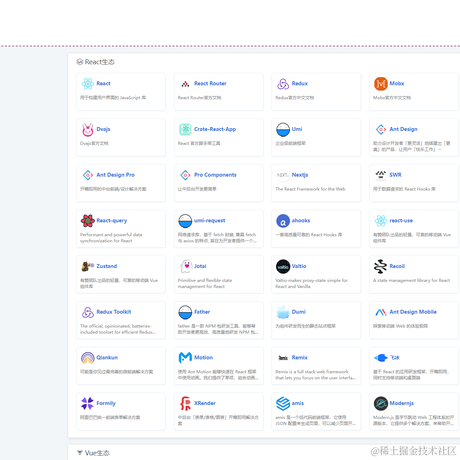The width and height of the screenshot is (460, 460).
Task: Open the Redux card title link
Action: tap(300, 83)
